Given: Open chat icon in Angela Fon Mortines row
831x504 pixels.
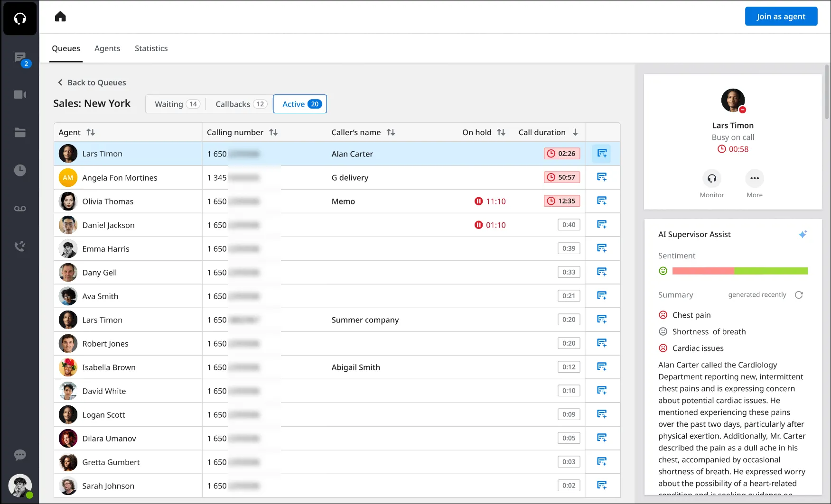Looking at the screenshot, I should click(x=602, y=177).
